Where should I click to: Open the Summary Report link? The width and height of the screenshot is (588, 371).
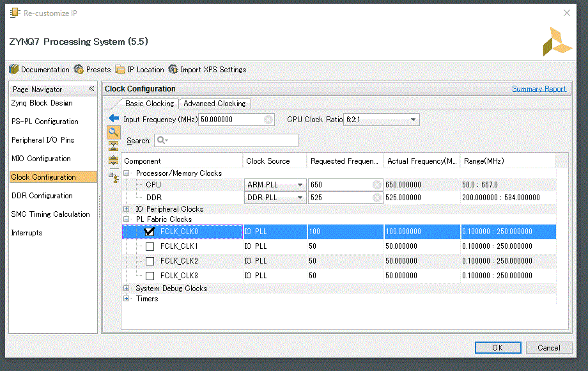[539, 89]
